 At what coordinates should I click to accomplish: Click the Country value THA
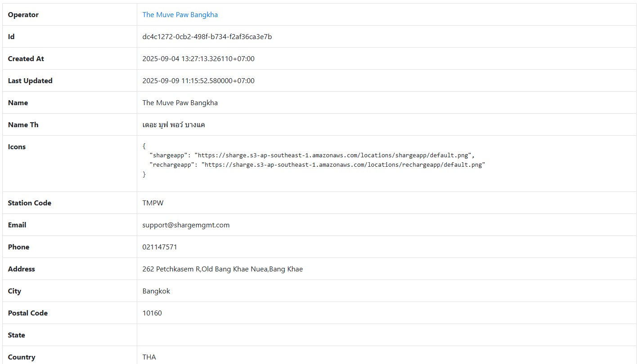[149, 357]
